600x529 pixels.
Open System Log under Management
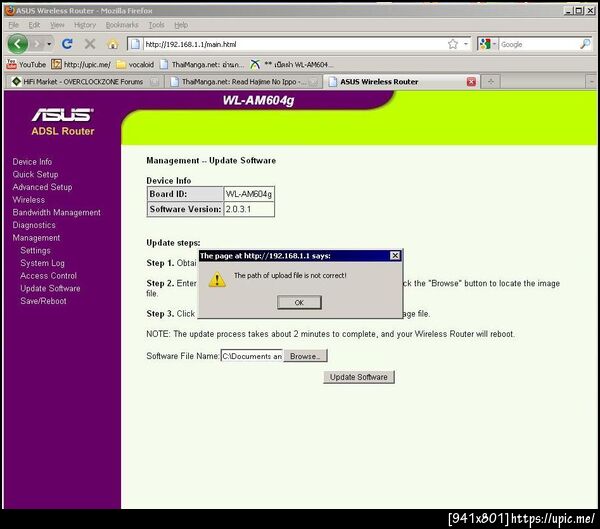[x=42, y=263]
